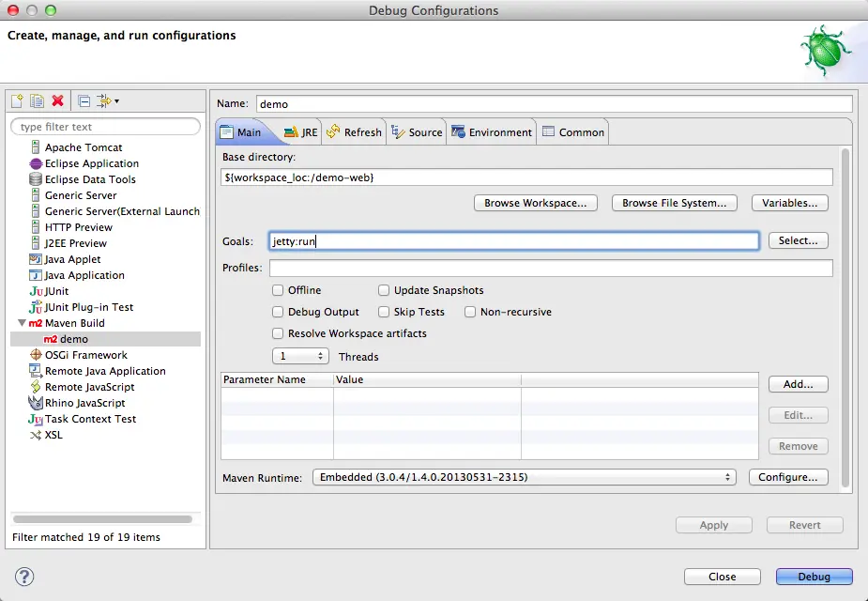
Task: Click the XSL configuration icon
Action: point(36,435)
